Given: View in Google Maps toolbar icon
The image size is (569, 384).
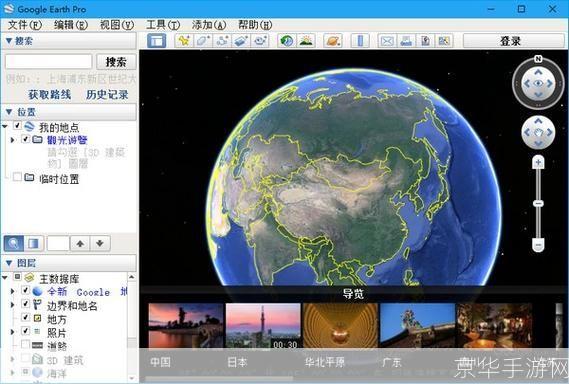Looking at the screenshot, I should [444, 41].
